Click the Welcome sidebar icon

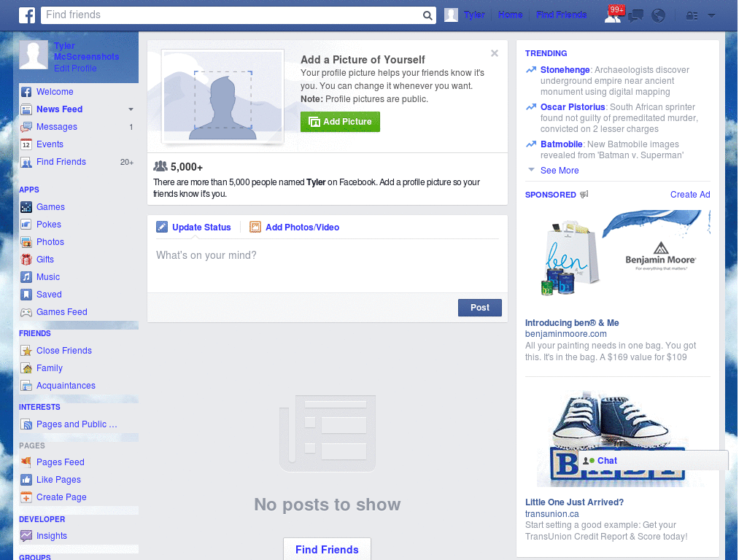pyautogui.click(x=26, y=92)
